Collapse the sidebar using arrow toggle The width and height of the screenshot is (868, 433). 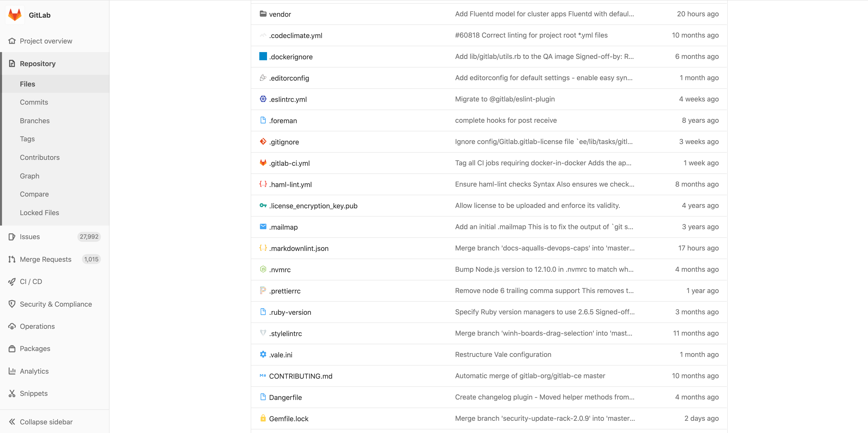(12, 422)
